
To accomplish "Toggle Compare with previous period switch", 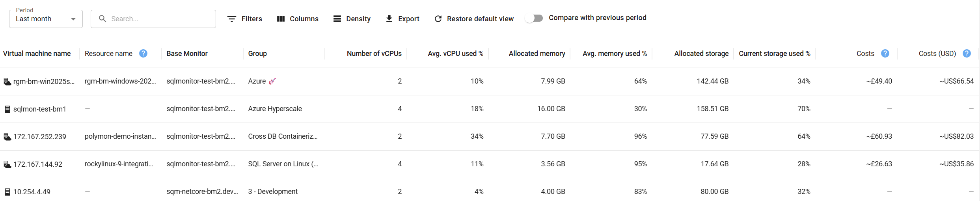I will click(534, 18).
